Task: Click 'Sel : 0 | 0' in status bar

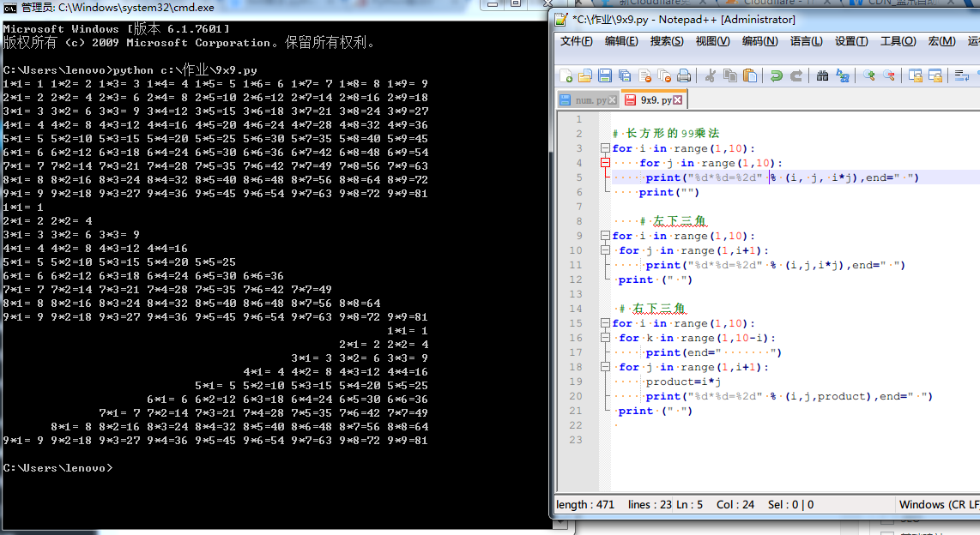Action: pyautogui.click(x=790, y=504)
